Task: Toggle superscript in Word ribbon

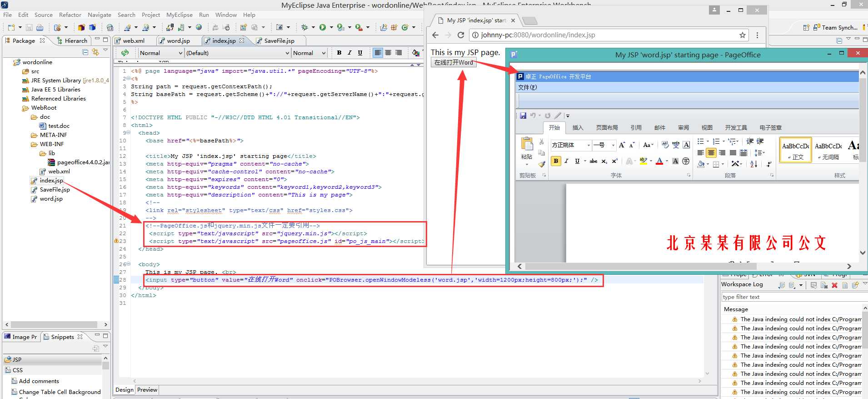Action: [x=614, y=161]
